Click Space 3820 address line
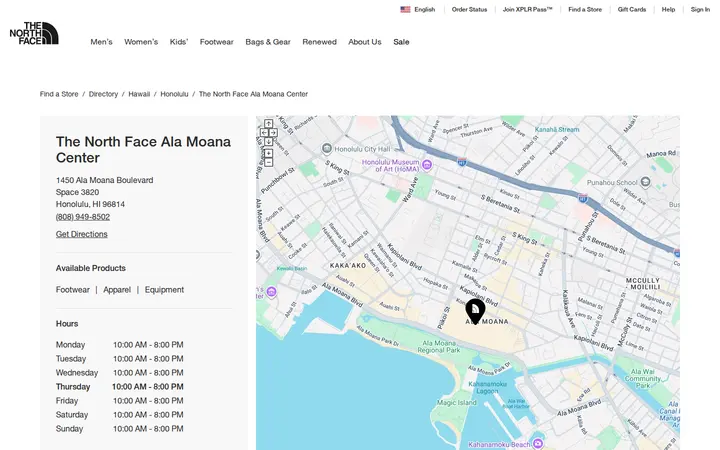 click(x=77, y=192)
